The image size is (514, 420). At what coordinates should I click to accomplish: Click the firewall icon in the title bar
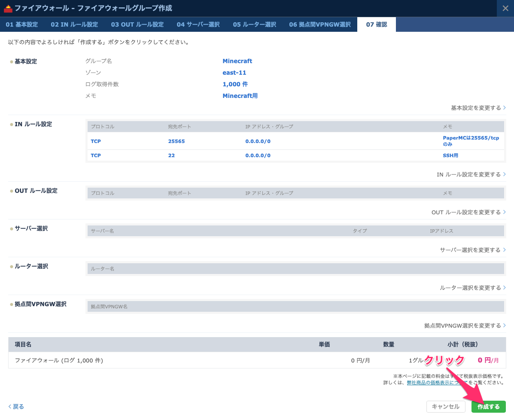click(8, 9)
